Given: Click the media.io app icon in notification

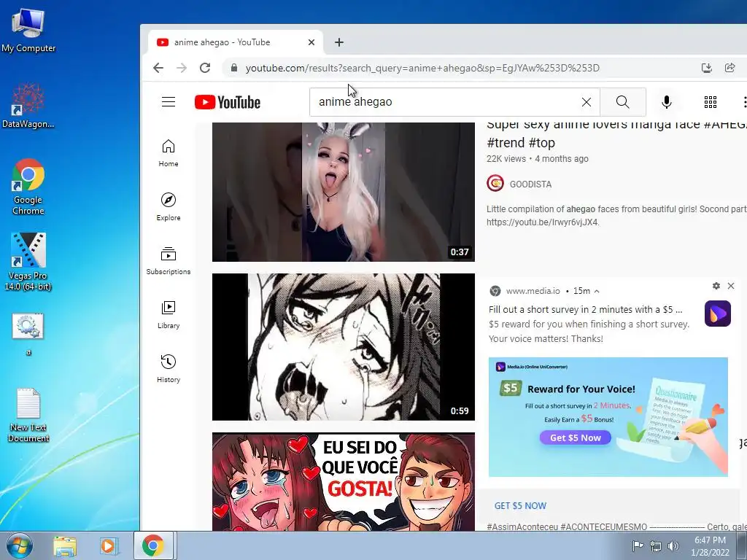Looking at the screenshot, I should point(718,314).
